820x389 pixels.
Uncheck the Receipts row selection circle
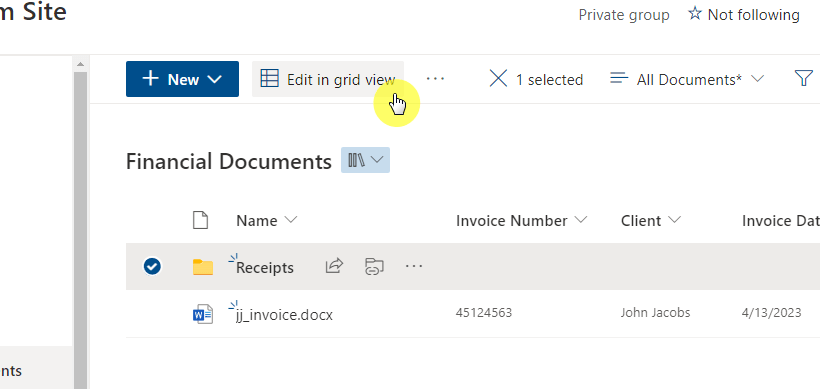(x=152, y=267)
